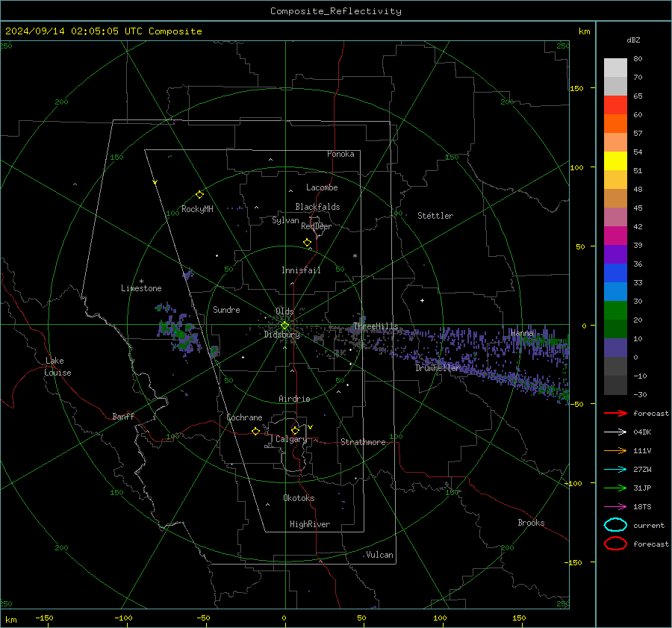Viewport: 672px width, 628px height.
Task: Select the cyan 27ZW arrow legend icon
Action: [615, 470]
